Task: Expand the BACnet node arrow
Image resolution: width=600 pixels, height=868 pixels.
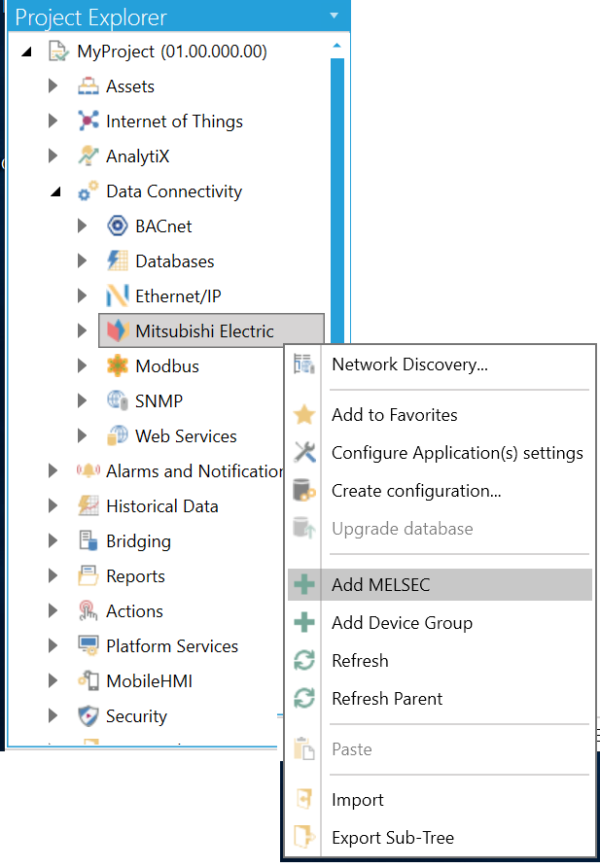Action: (x=82, y=226)
